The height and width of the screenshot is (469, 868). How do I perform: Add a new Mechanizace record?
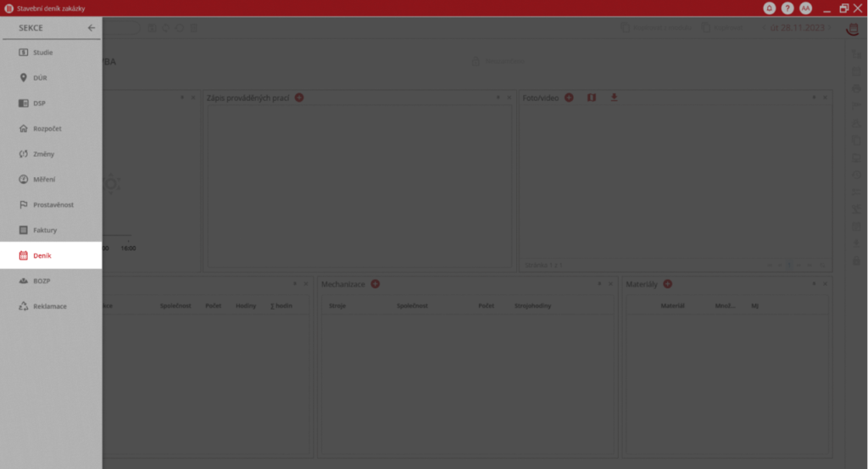pyautogui.click(x=375, y=284)
